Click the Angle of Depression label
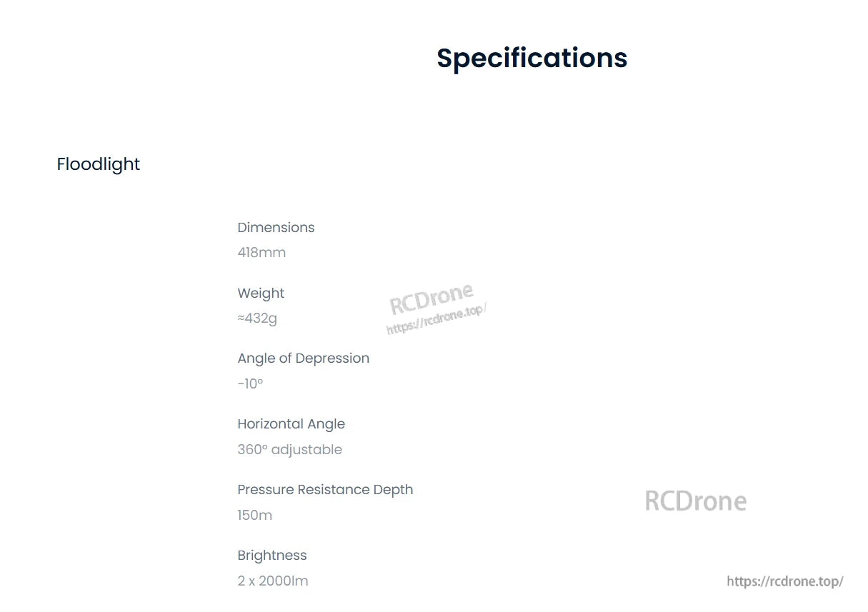This screenshot has width=868, height=612. tap(303, 358)
